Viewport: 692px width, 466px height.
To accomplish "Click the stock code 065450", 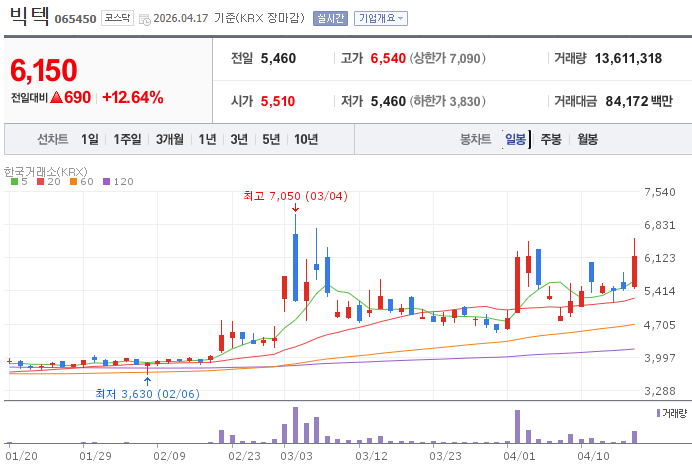I will [x=75, y=19].
